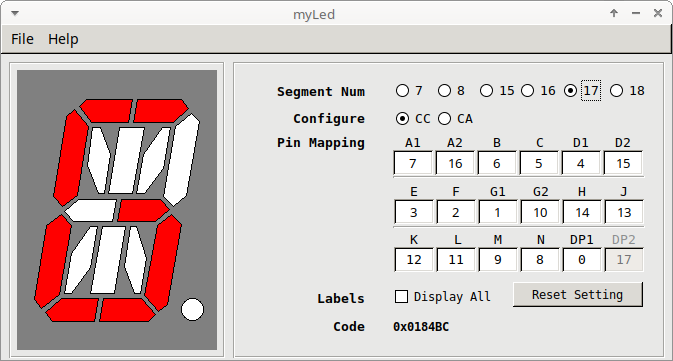The image size is (673, 361).
Task: Toggle upper-left white diagonal segment
Action: [x=99, y=160]
